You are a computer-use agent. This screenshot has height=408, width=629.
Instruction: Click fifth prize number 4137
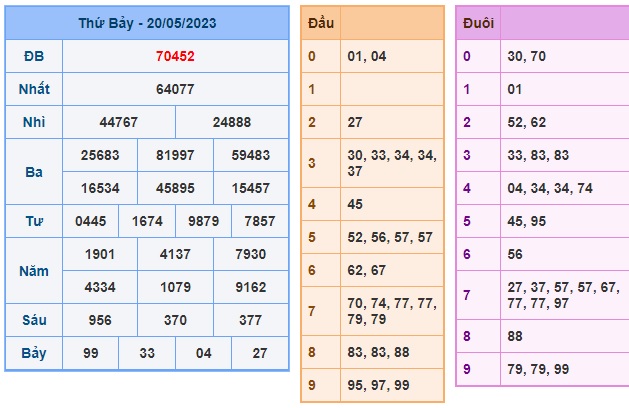tap(175, 254)
